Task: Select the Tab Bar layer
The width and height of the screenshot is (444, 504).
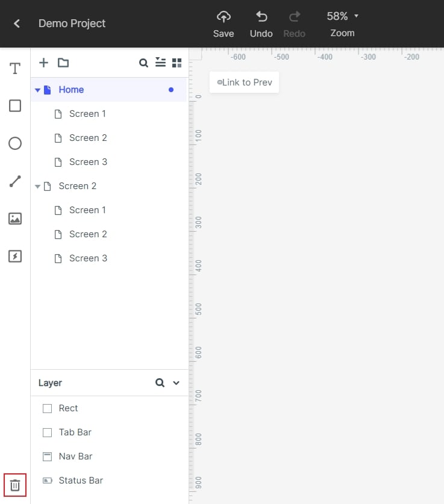Action: (x=108, y=432)
